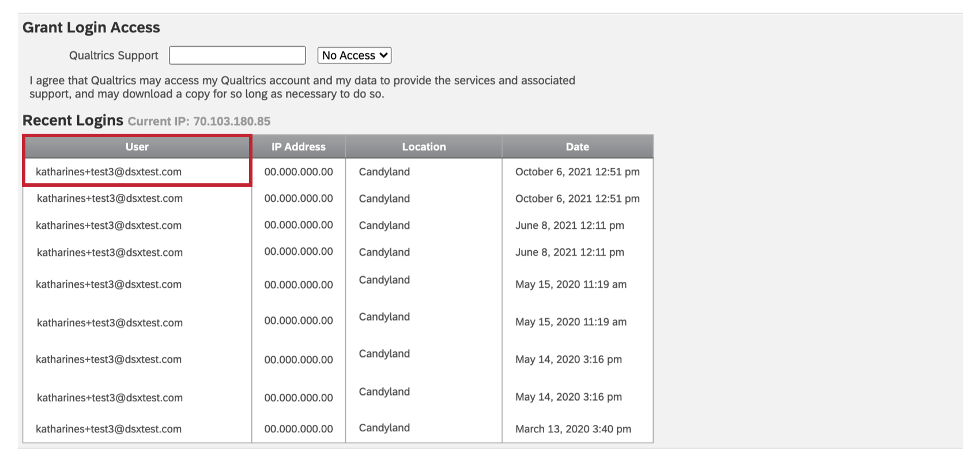Viewport: 980px width, 460px height.
Task: Click the second May 15, 2020 date entry
Action: point(571,322)
